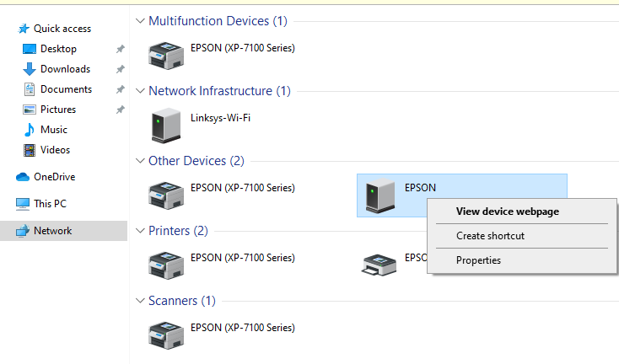Collapse the Printers group chevron
The width and height of the screenshot is (619, 364).
click(140, 231)
